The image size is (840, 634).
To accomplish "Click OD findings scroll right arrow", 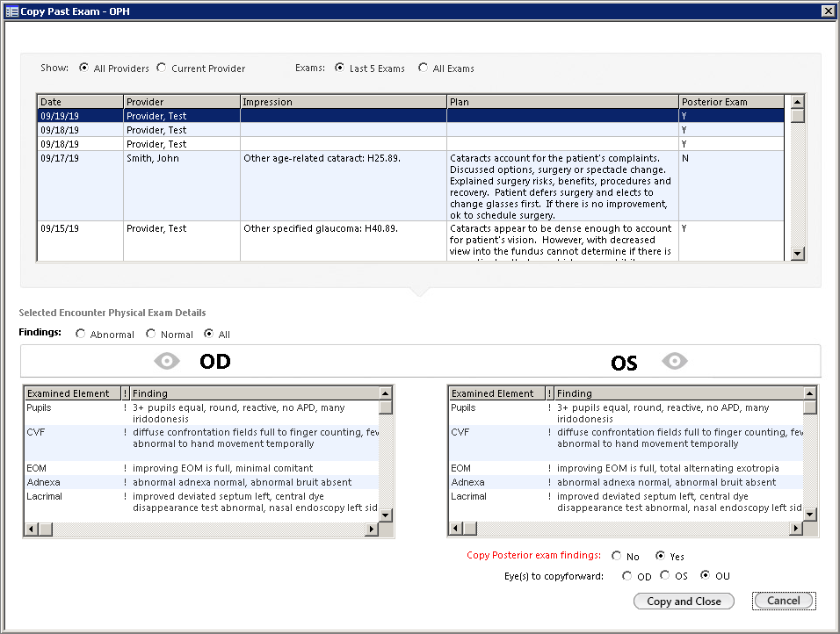I will click(372, 529).
